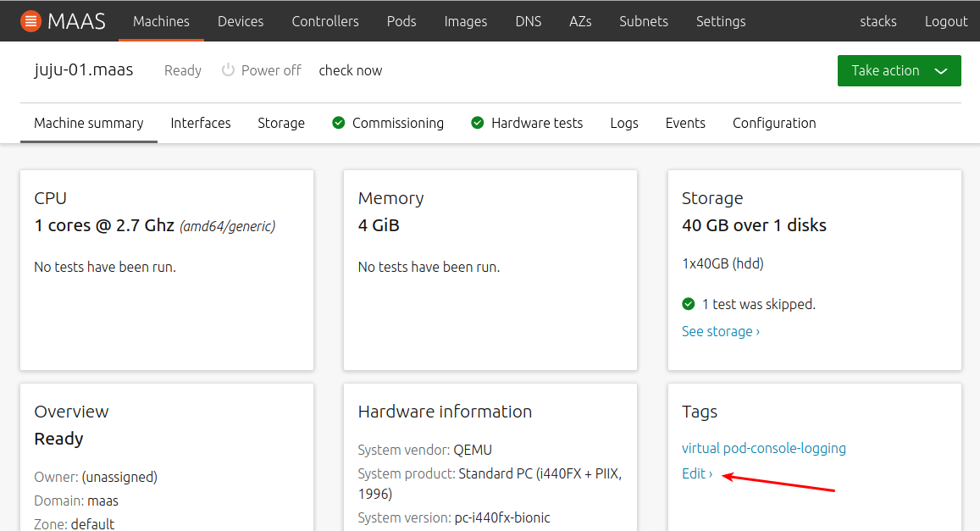
Task: Open the Devices menu item
Action: pos(241,21)
